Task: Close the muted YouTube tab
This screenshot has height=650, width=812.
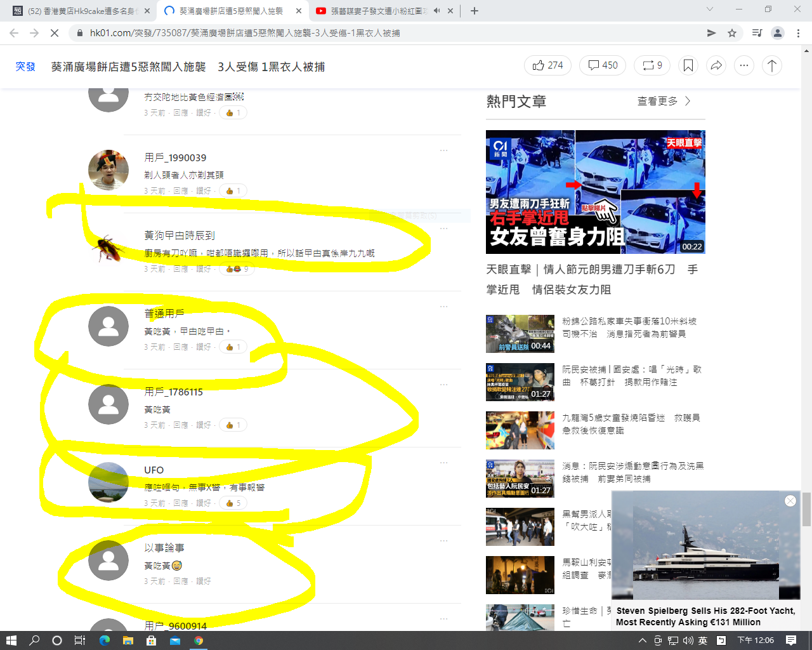Action: click(450, 11)
